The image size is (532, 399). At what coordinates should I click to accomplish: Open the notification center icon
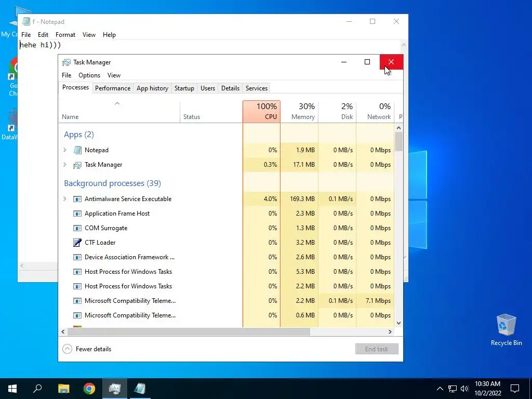515,389
